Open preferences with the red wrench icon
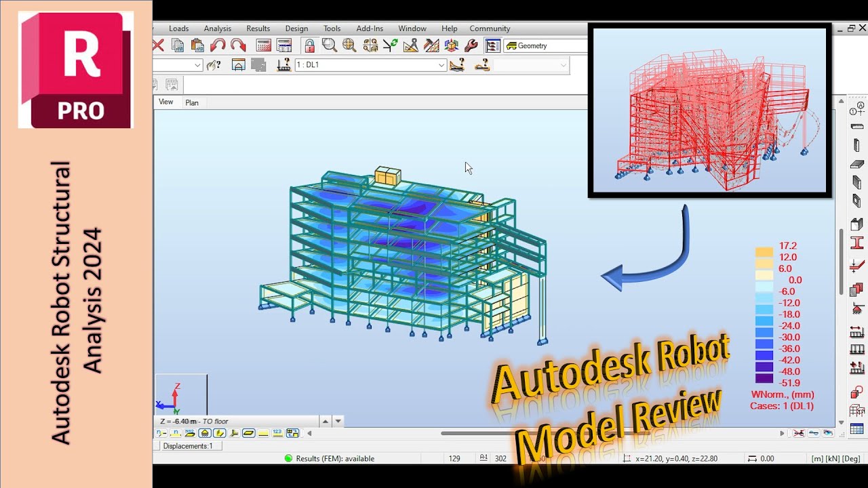This screenshot has width=868, height=488. pos(471,45)
